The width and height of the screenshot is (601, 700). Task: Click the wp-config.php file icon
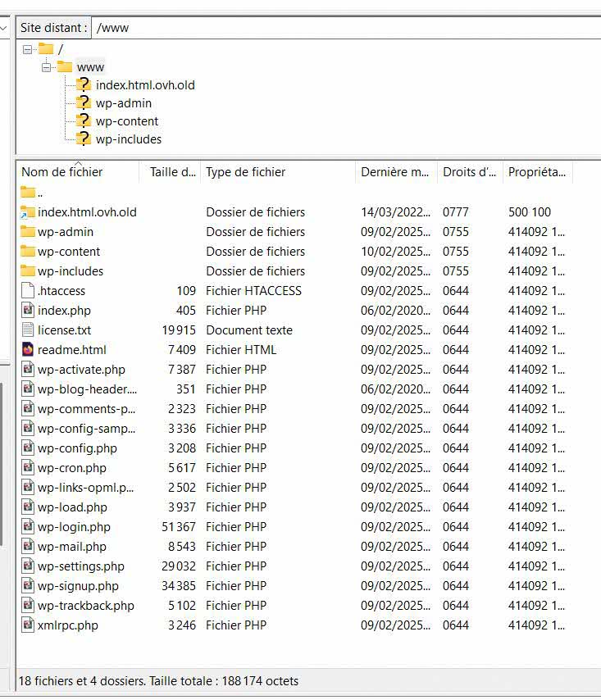[x=28, y=448]
